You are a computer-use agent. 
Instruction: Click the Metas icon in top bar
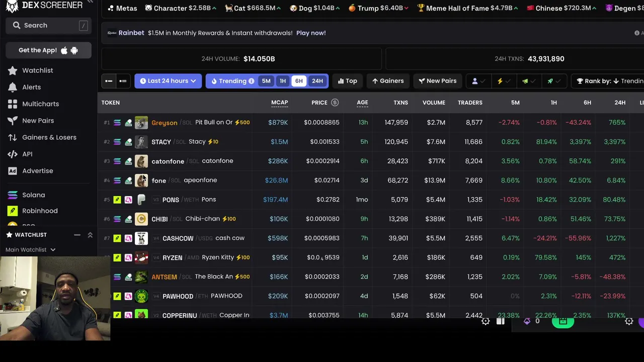coord(111,8)
